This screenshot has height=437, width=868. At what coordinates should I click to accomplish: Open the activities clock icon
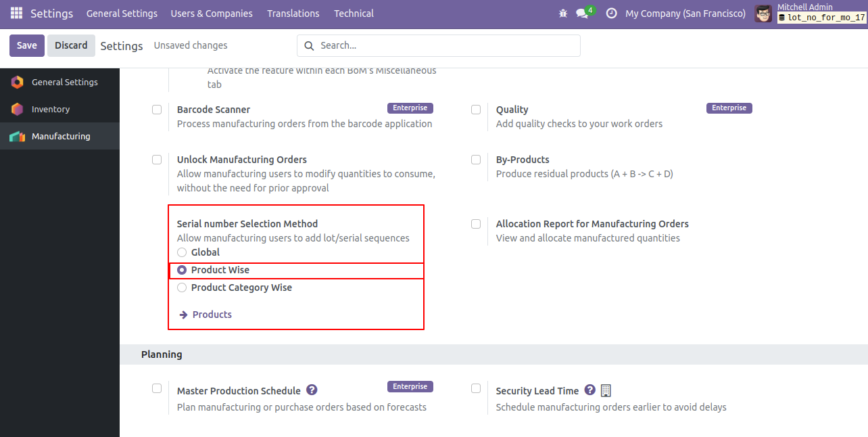click(x=611, y=14)
